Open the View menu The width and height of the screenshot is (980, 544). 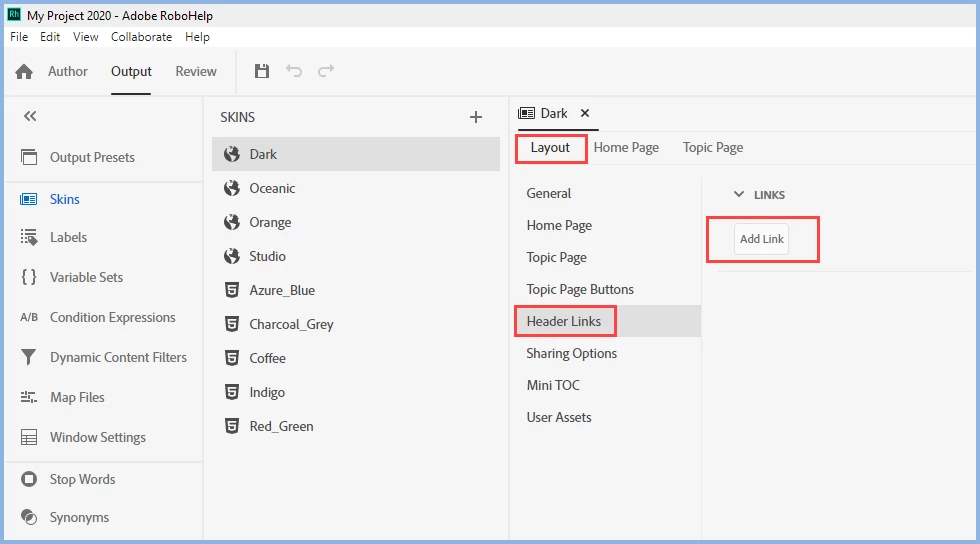tap(86, 37)
